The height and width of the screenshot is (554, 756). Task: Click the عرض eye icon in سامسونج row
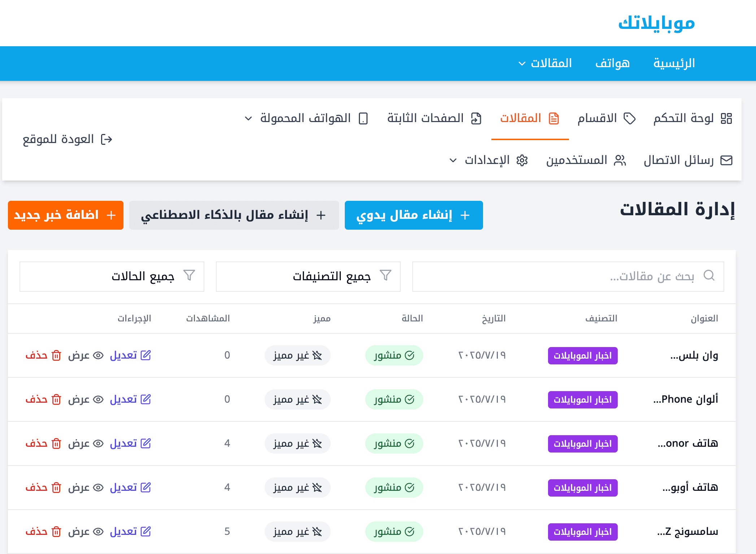pyautogui.click(x=98, y=532)
